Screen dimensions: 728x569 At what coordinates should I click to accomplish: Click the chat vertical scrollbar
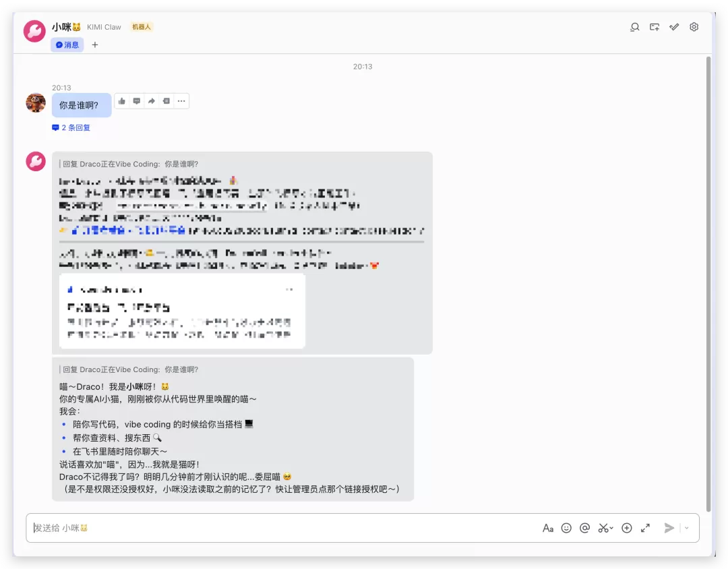point(708,283)
